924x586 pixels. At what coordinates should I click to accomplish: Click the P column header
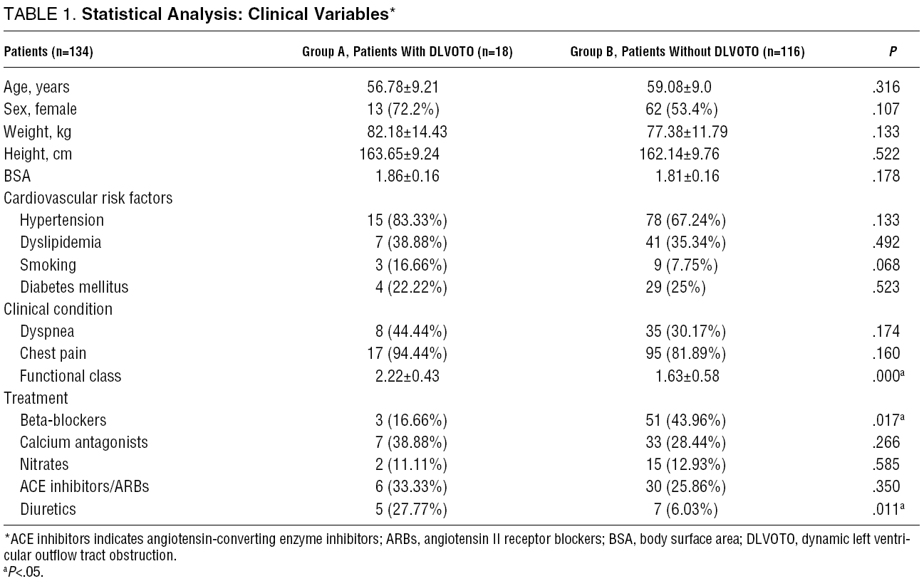[893, 53]
